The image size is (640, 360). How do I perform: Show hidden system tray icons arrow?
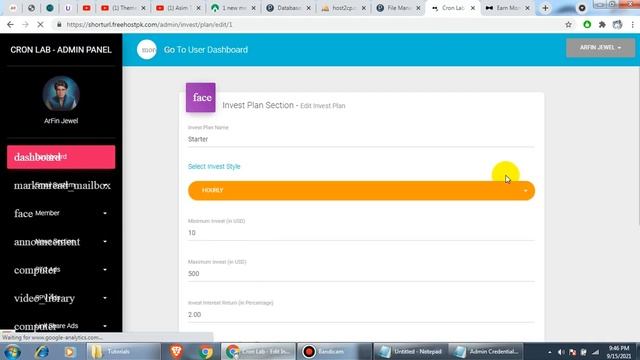549,352
